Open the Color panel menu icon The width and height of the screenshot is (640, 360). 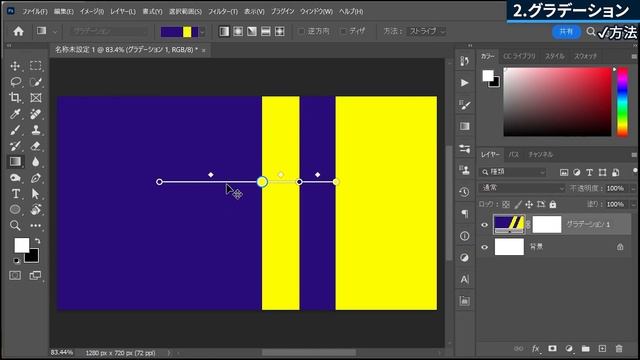coord(634,56)
